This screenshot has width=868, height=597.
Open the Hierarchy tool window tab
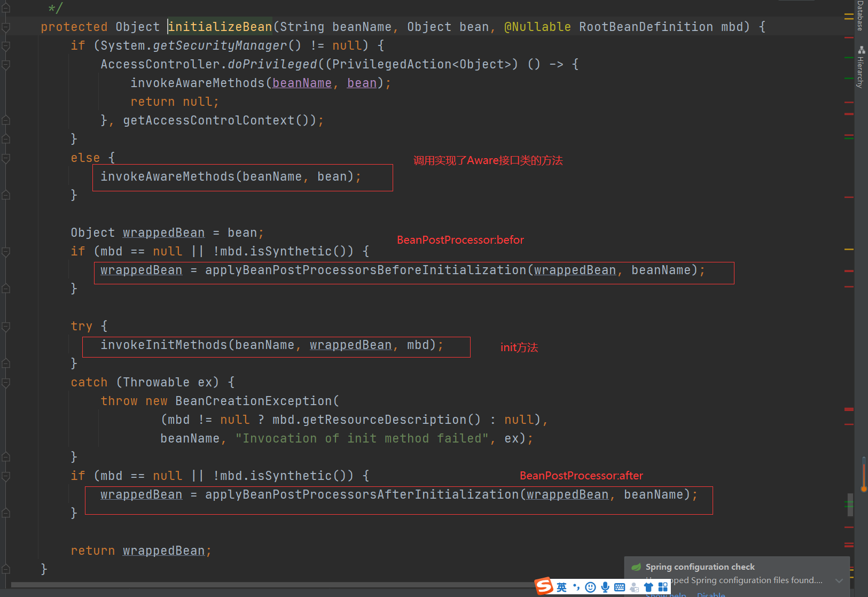pyautogui.click(x=860, y=67)
